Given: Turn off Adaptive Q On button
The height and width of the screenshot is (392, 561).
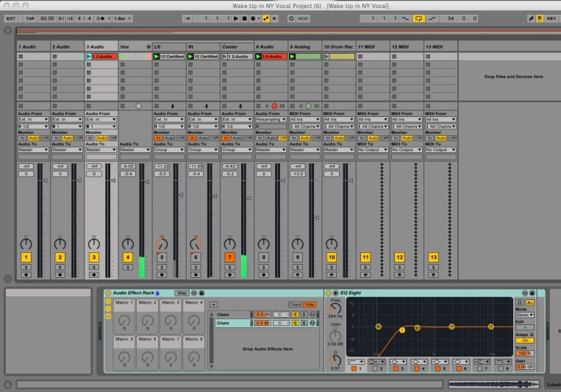Looking at the screenshot, I should (525, 341).
